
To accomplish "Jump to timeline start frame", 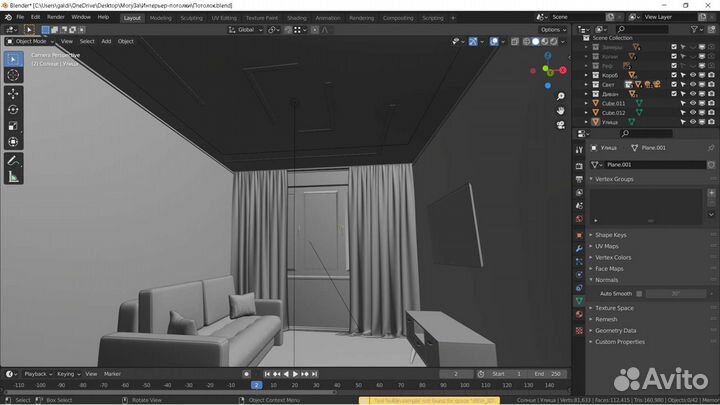I will (x=267, y=374).
